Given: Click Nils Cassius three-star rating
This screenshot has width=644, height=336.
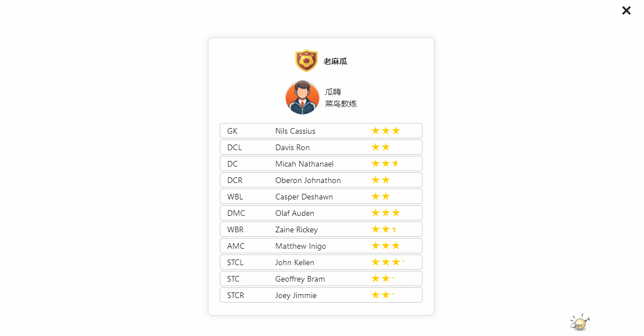Looking at the screenshot, I should click(x=386, y=131).
